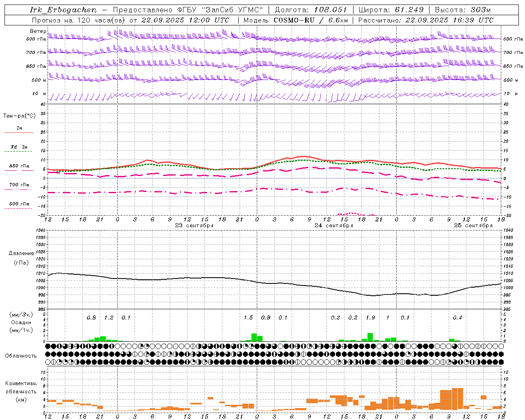Click the solid red 2м legend line
The height and width of the screenshot is (420, 525).
pyautogui.click(x=19, y=132)
